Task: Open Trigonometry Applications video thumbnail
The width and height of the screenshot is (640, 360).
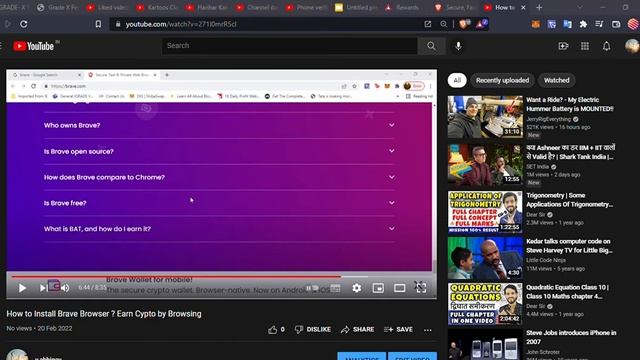Action: 485,212
